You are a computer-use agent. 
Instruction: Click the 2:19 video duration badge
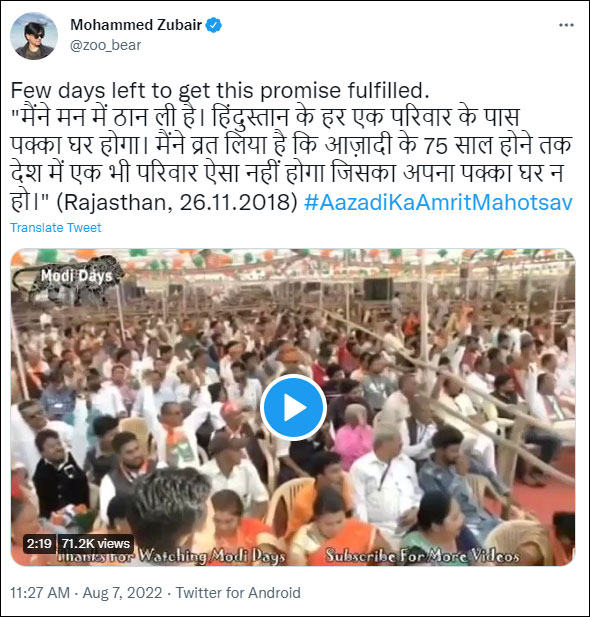(x=39, y=543)
